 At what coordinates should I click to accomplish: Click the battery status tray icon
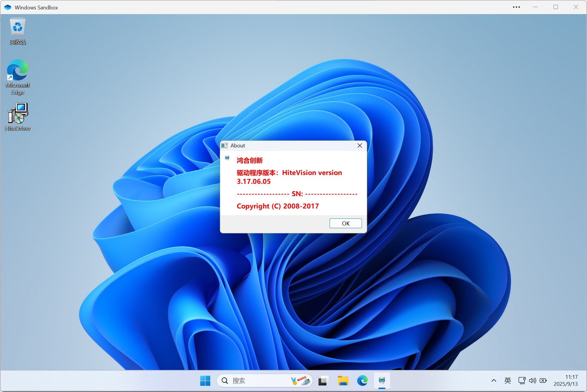[x=543, y=381]
